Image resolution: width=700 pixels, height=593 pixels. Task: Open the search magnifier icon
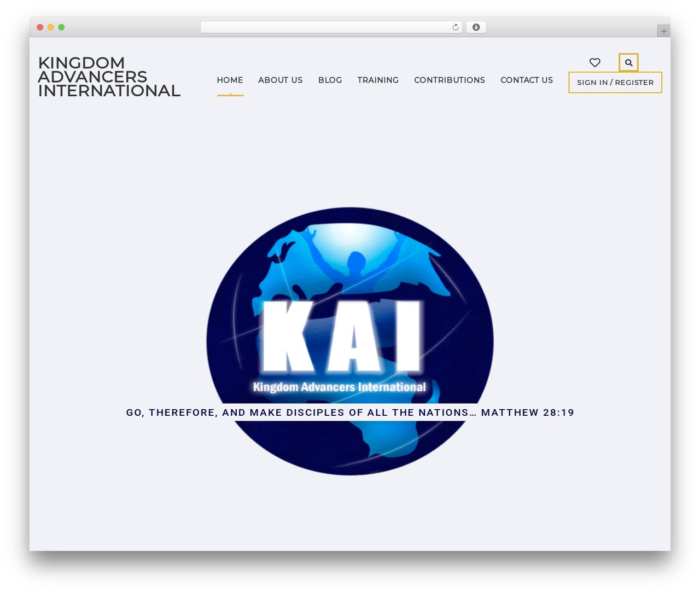click(628, 62)
